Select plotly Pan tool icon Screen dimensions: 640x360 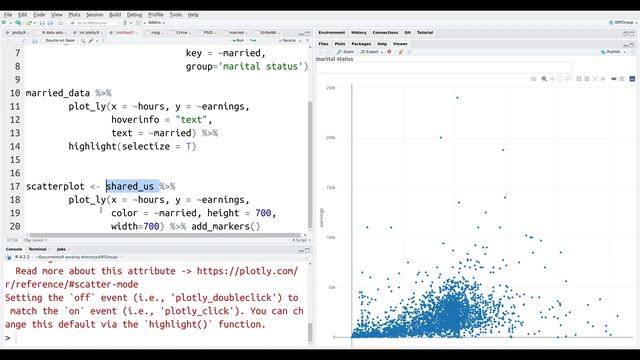[x=552, y=79]
